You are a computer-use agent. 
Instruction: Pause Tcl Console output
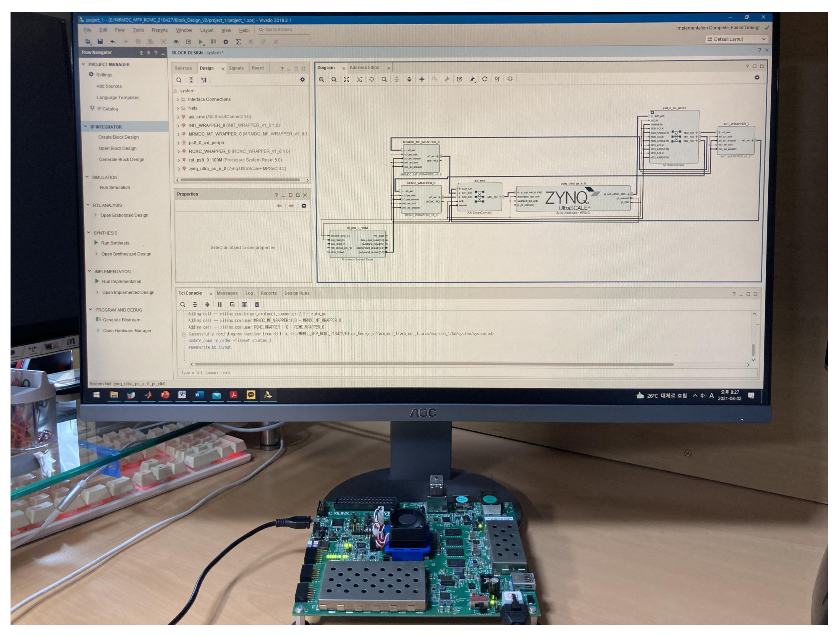click(x=219, y=305)
